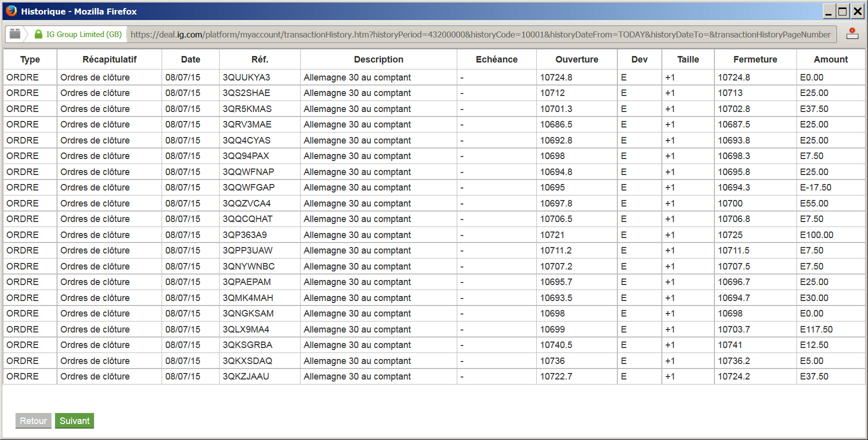The width and height of the screenshot is (868, 440).
Task: Select reference 3QQWFNAP
Action: coord(249,172)
